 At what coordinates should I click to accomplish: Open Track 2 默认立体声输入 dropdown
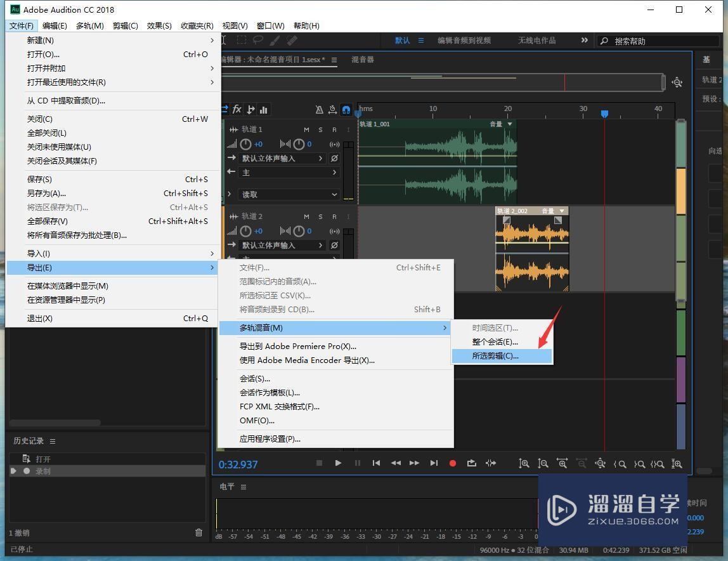(x=282, y=246)
